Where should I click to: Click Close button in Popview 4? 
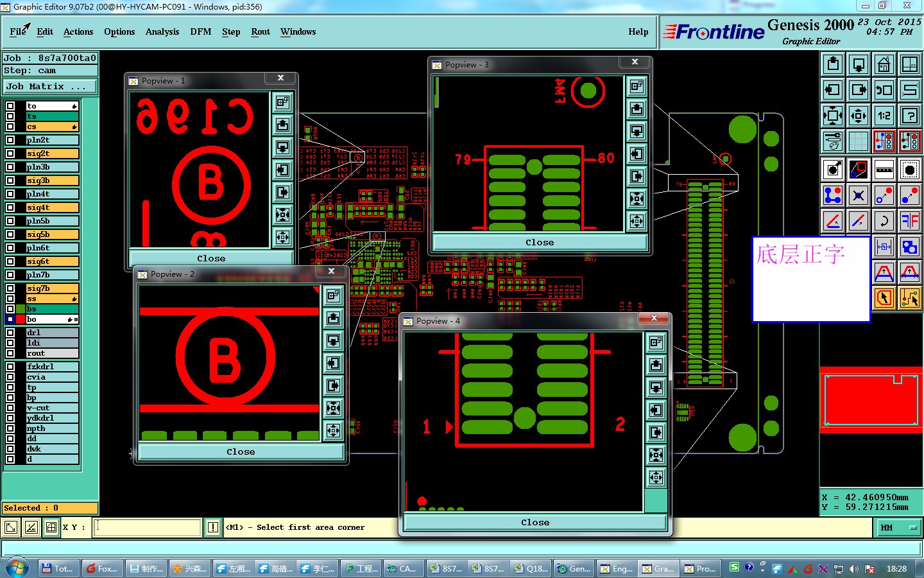(x=535, y=523)
